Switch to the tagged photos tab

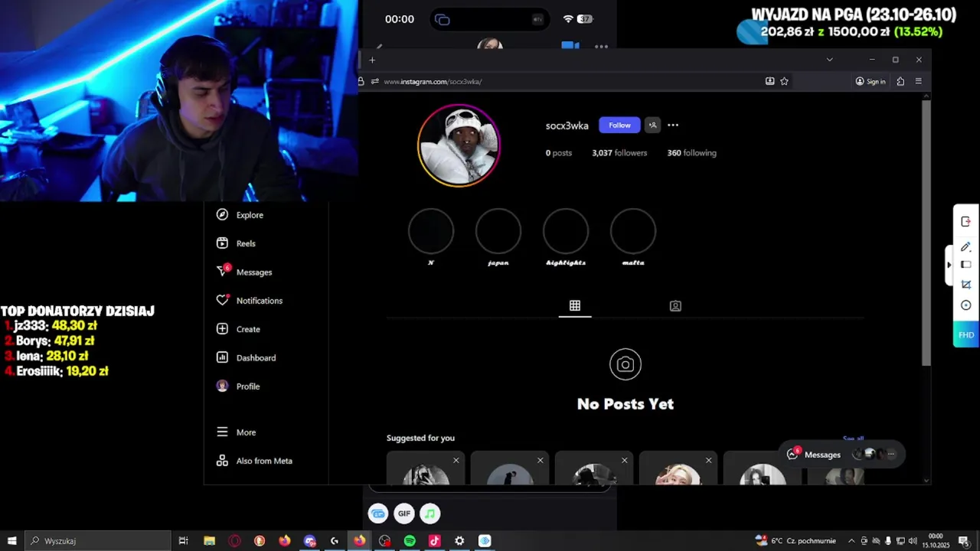click(x=675, y=306)
